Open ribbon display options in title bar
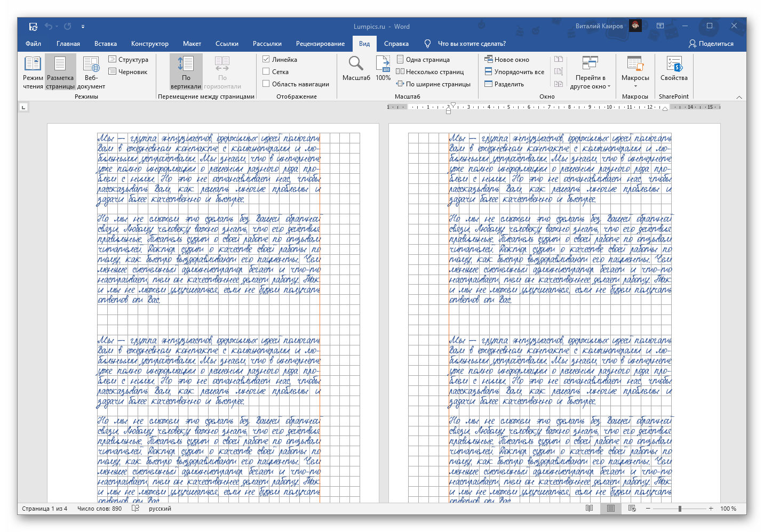Screen dimensions: 764x532 (x=660, y=26)
